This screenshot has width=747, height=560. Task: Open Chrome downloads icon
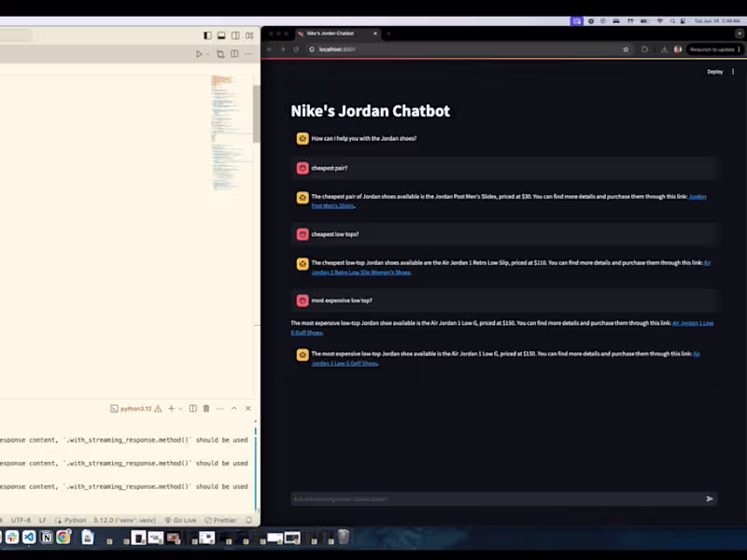pyautogui.click(x=664, y=49)
